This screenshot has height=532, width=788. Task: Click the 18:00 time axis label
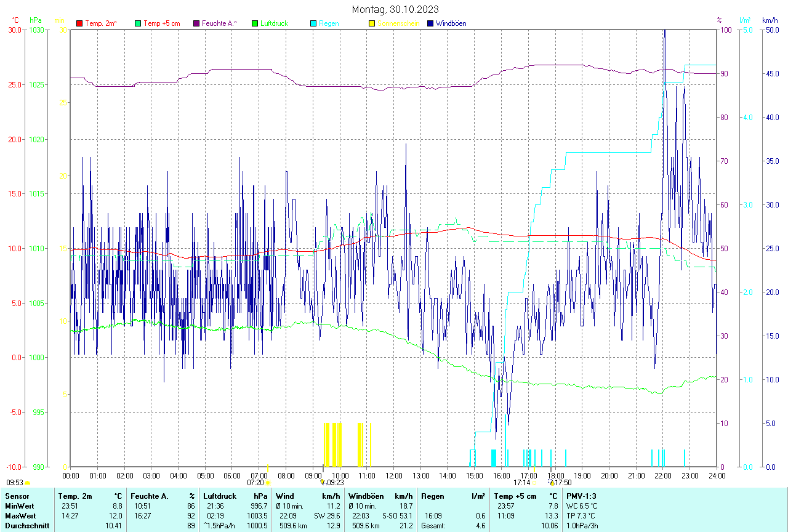click(555, 475)
